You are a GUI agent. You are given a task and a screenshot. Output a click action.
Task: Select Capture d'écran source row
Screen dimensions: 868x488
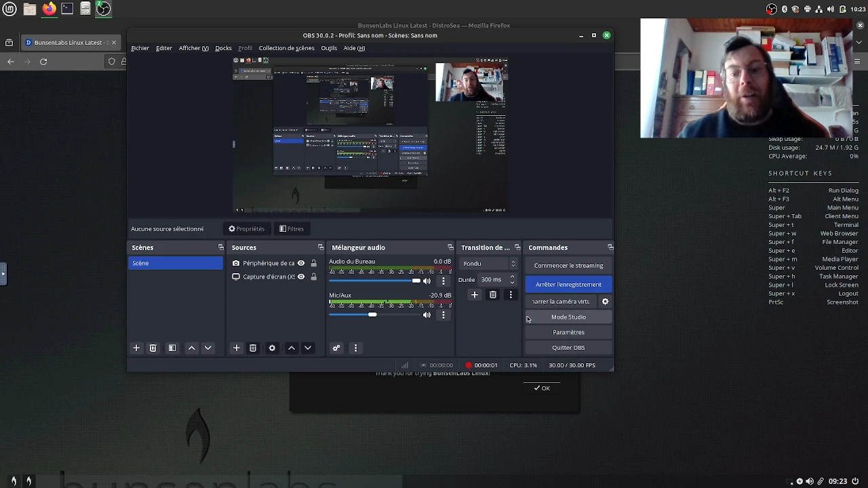pyautogui.click(x=275, y=277)
